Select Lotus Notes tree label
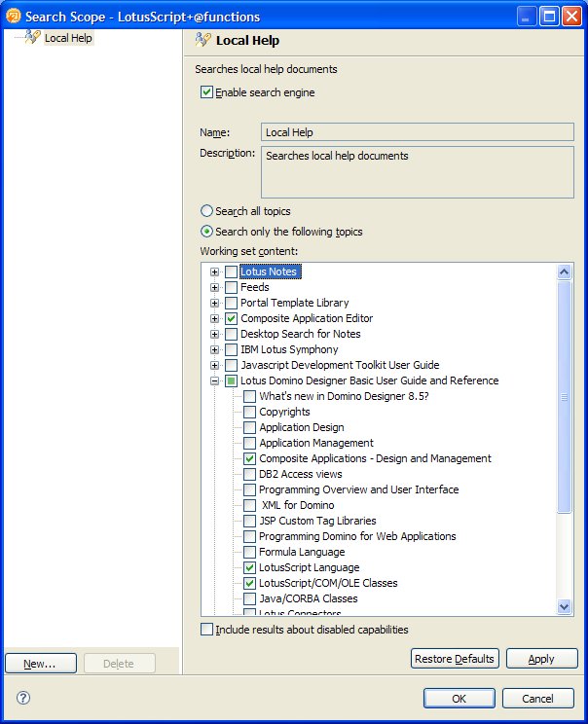588x724 pixels. [270, 271]
